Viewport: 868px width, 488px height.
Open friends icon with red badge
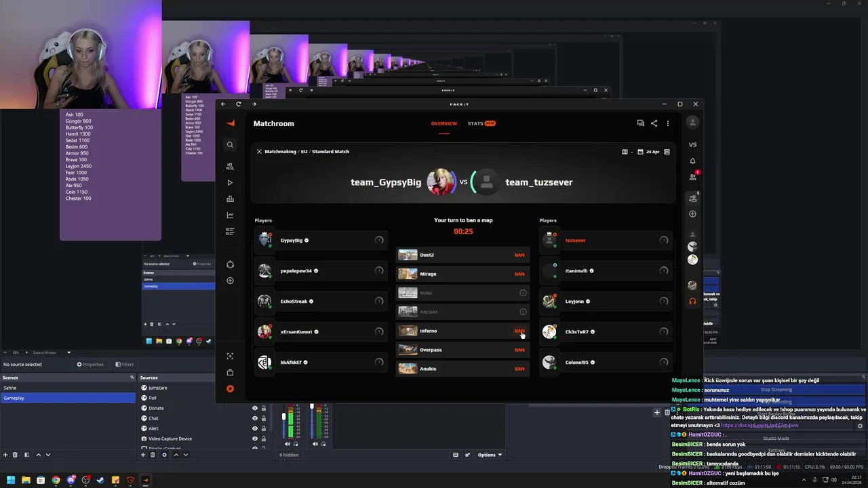coord(692,177)
